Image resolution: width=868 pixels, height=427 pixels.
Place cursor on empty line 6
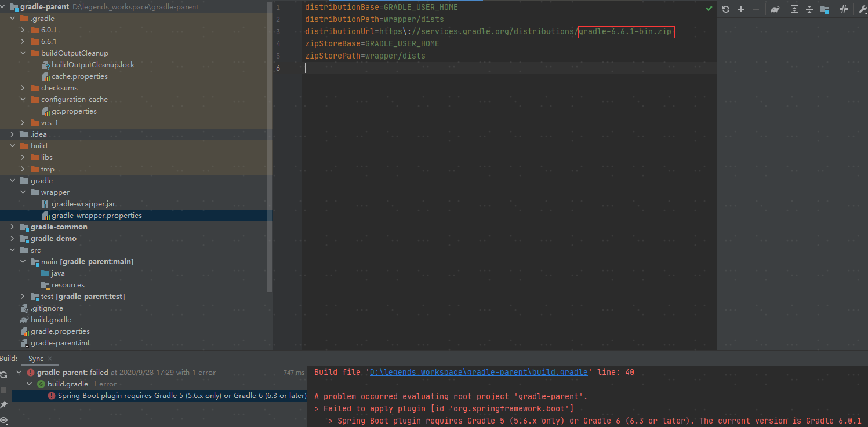click(x=509, y=68)
